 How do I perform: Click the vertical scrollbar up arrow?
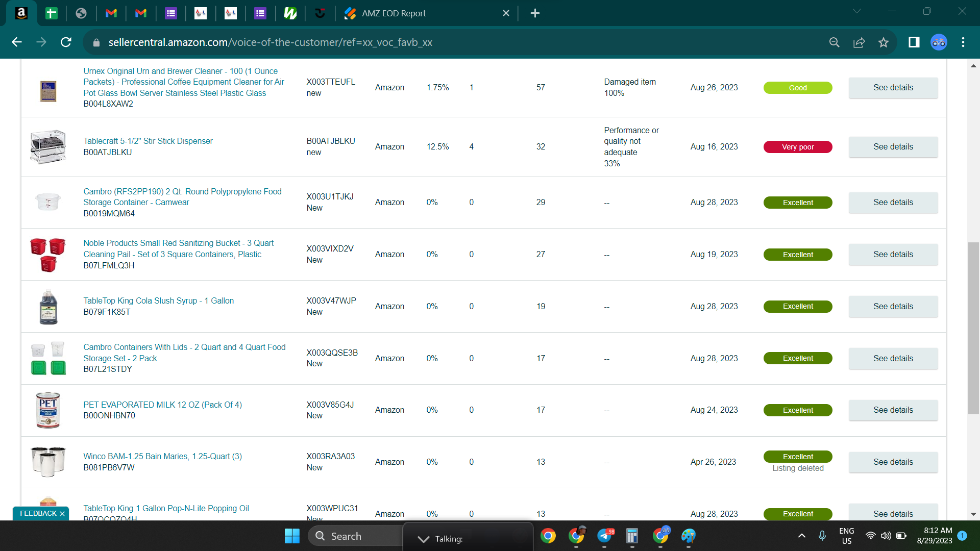973,66
